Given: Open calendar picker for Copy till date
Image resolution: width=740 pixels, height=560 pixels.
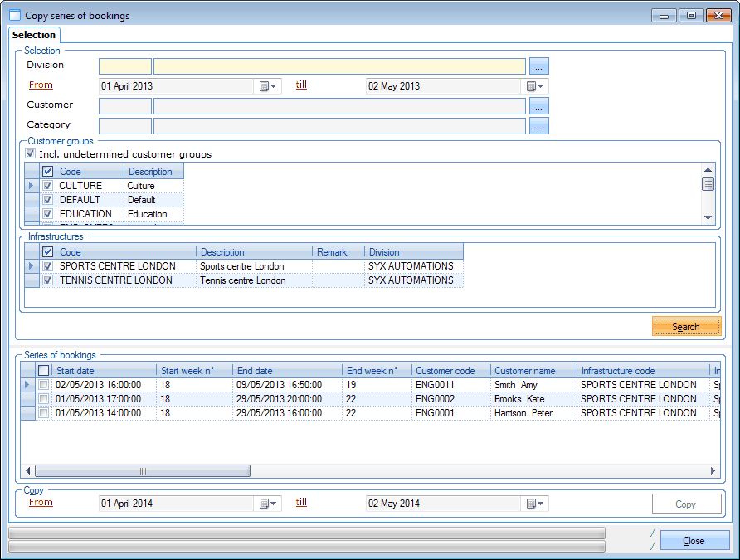Looking at the screenshot, I should [x=535, y=504].
